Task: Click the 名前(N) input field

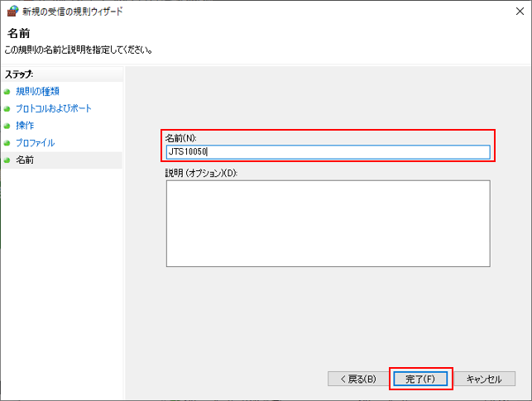Action: pos(328,152)
